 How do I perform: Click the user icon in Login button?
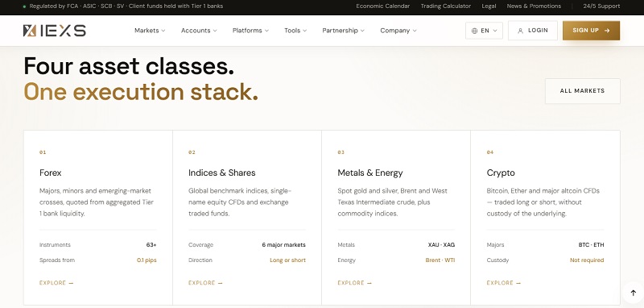(520, 31)
